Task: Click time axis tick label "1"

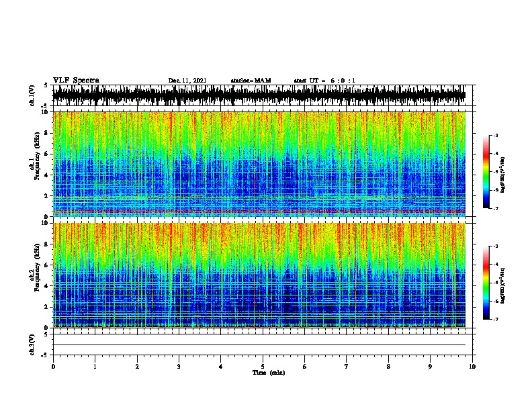Action: (95, 366)
